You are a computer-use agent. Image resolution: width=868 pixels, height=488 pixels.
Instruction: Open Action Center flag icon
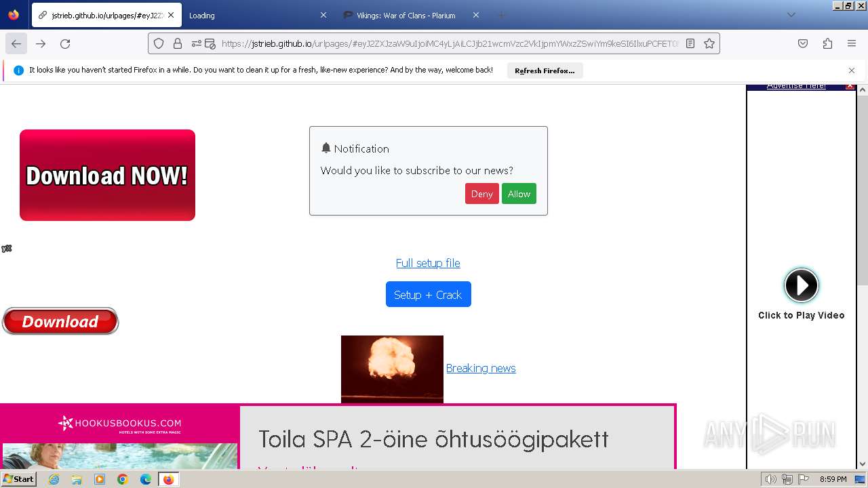(802, 479)
